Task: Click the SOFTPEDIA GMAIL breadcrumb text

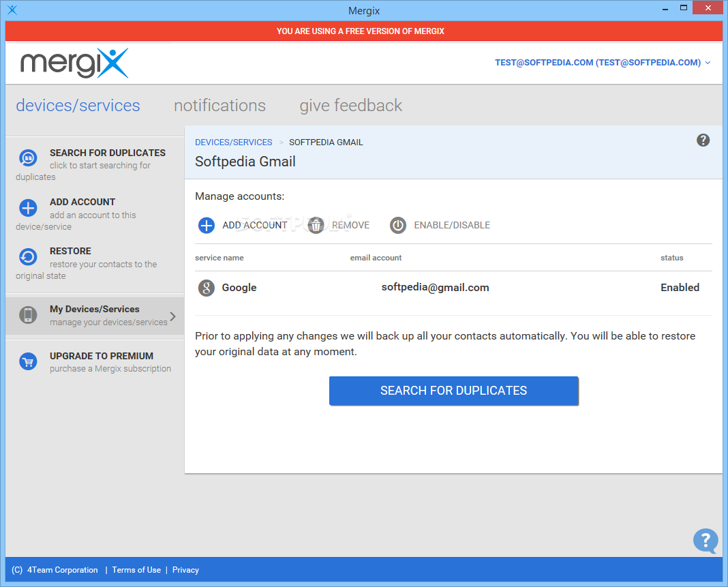Action: [326, 142]
